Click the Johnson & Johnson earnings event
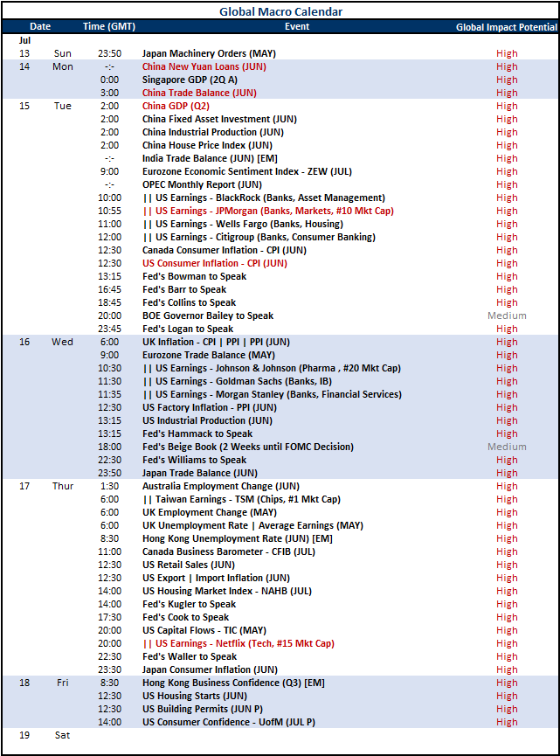 pos(272,368)
